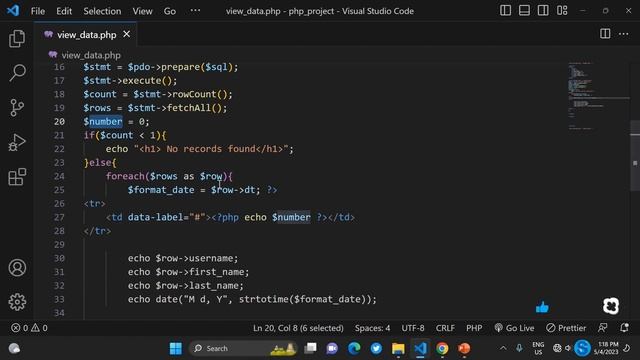Click the VS Code logo icon
Screen dimensions: 640x360
point(13,11)
